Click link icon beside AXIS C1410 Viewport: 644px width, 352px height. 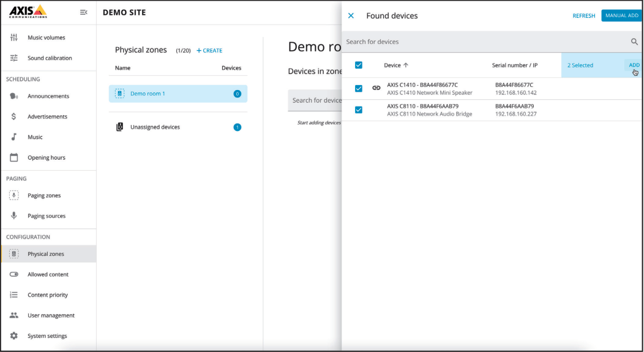(x=376, y=88)
